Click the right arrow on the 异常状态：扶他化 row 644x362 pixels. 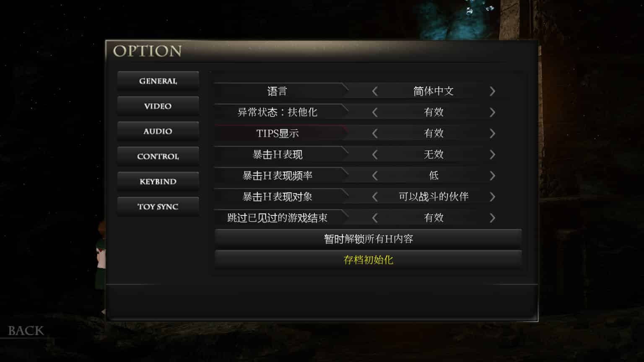492,112
